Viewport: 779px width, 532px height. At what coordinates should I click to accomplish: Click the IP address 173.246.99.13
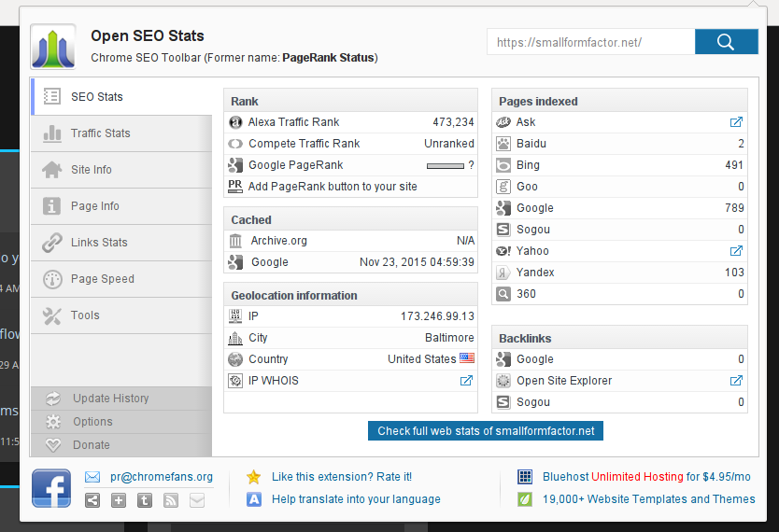click(x=437, y=316)
